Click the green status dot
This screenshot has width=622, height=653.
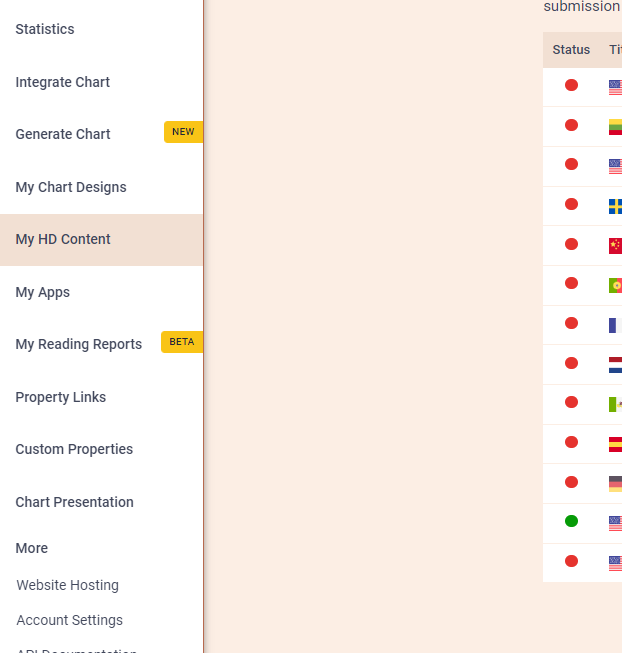coord(571,521)
